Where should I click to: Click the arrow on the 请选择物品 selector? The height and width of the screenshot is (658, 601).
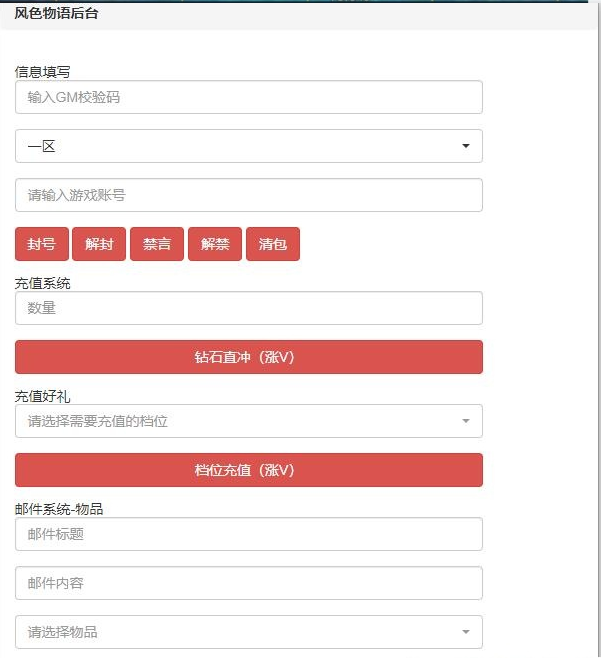pyautogui.click(x=466, y=632)
